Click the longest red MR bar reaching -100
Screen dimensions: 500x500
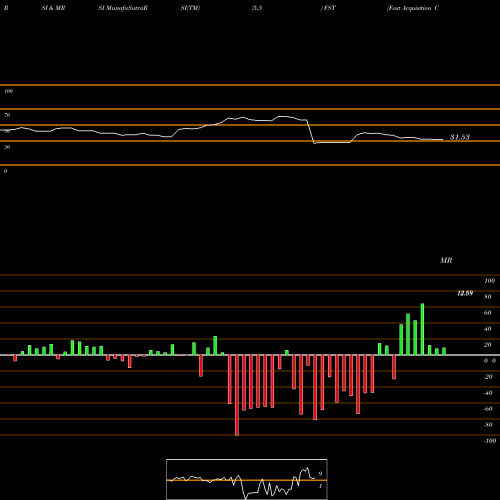click(237, 395)
